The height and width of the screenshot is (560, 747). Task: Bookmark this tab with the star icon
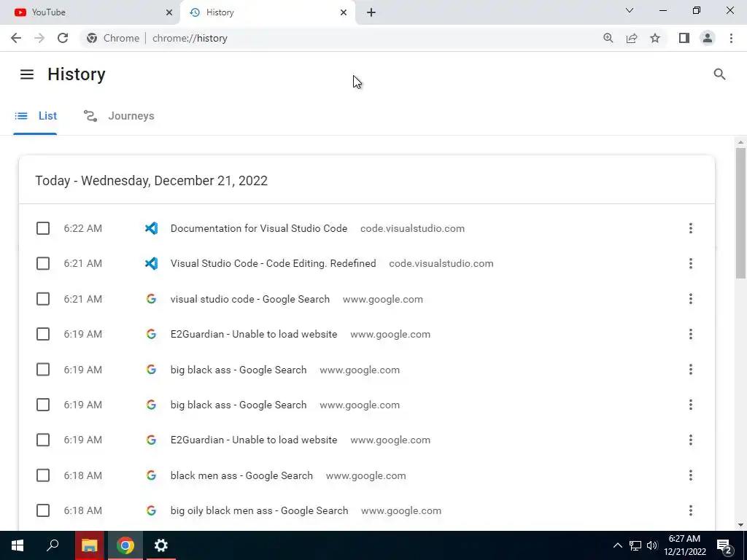coord(655,38)
